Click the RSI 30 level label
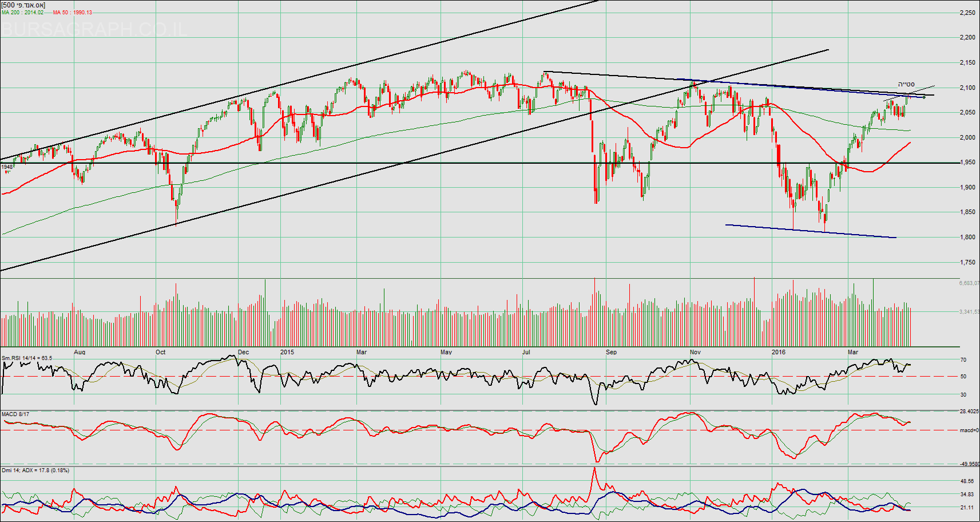 [963, 395]
